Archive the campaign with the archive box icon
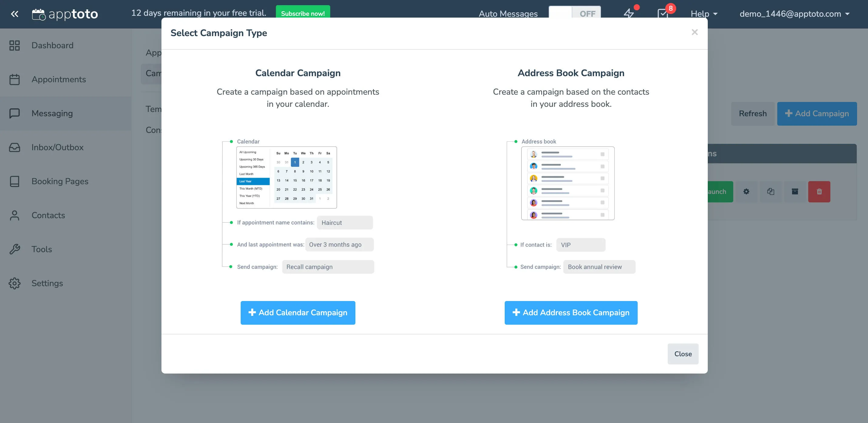The image size is (868, 423). pyautogui.click(x=795, y=191)
